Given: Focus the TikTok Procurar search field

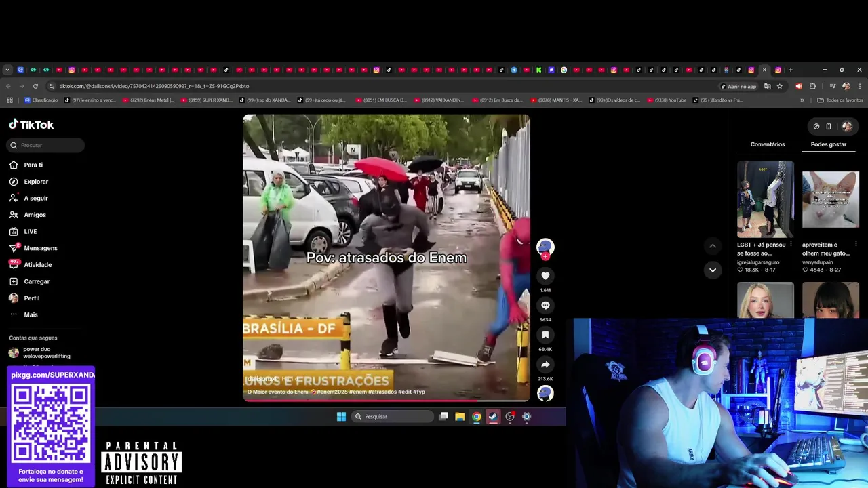Looking at the screenshot, I should (x=46, y=145).
